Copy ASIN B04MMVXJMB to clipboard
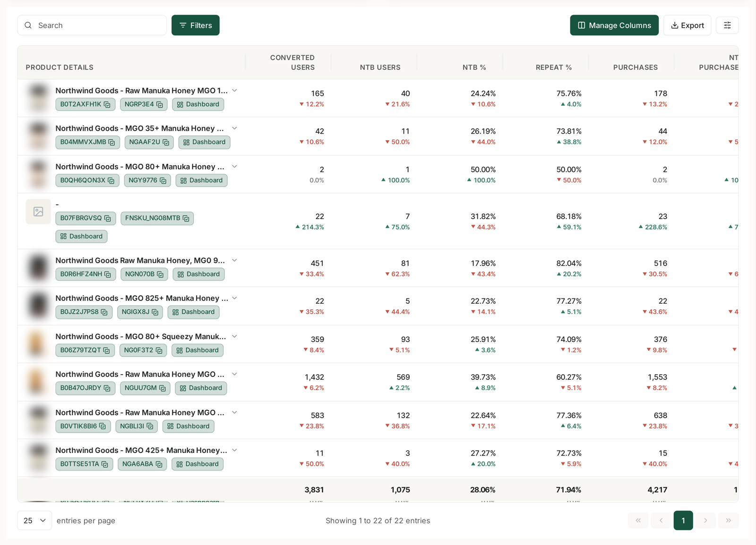 [112, 142]
